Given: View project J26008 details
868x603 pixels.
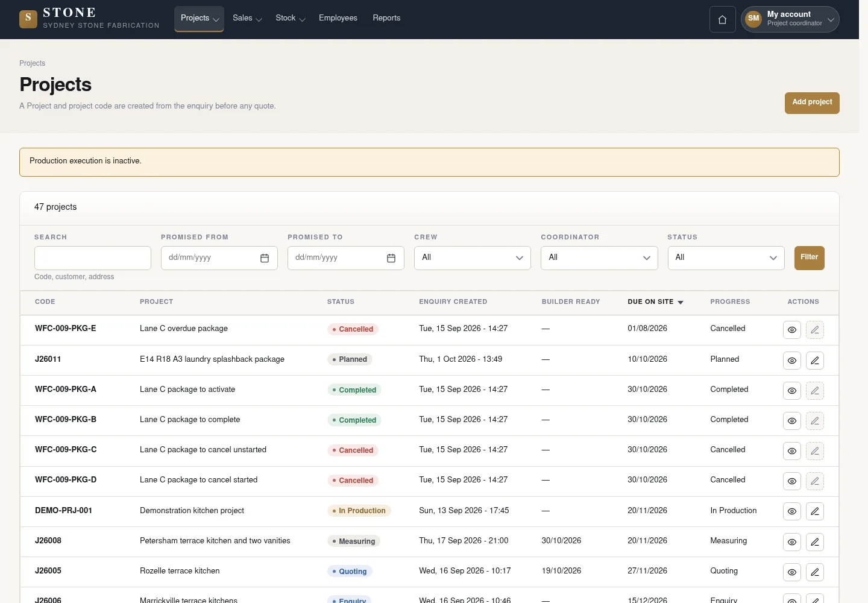Looking at the screenshot, I should 792,542.
